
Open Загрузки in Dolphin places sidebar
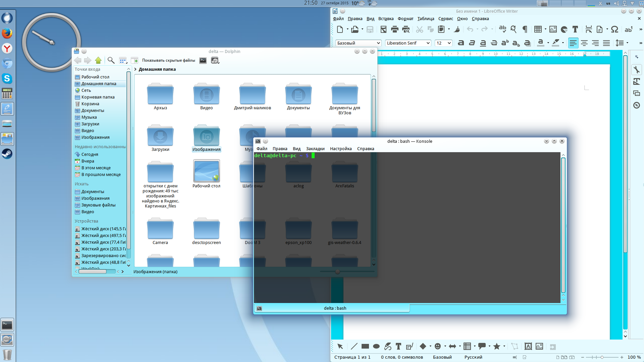point(90,124)
